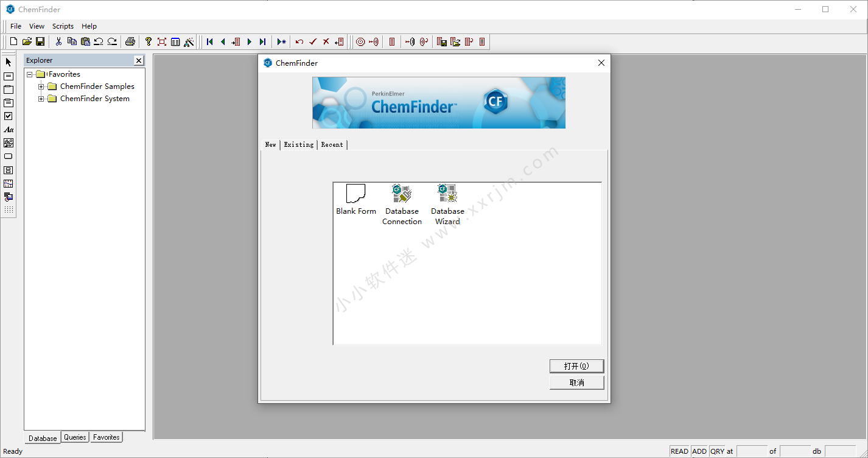Screen dimensions: 868x458
Task: Select the Frame tool in the left toolbox
Action: (9, 90)
